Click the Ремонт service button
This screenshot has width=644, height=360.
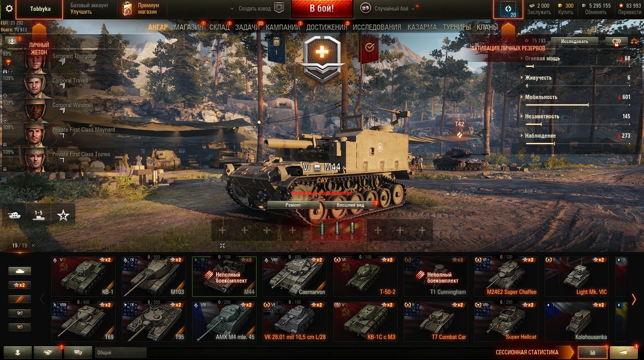click(x=293, y=205)
